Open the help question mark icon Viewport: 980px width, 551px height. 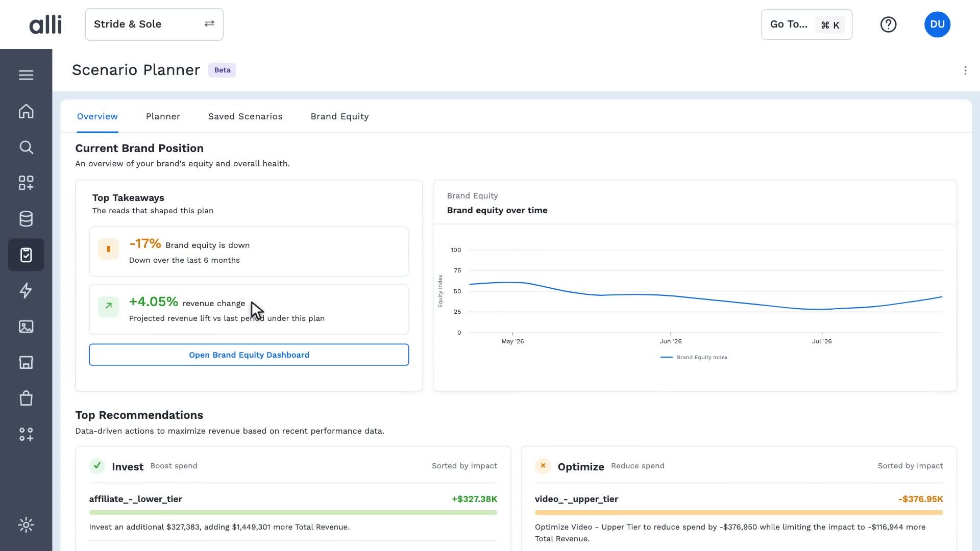(888, 24)
